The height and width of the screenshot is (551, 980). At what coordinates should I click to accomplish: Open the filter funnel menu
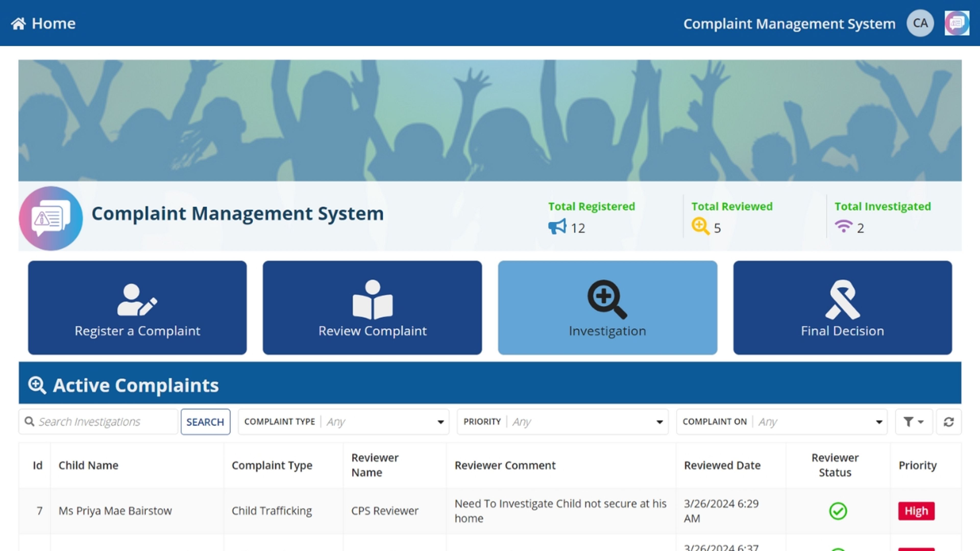tap(913, 422)
